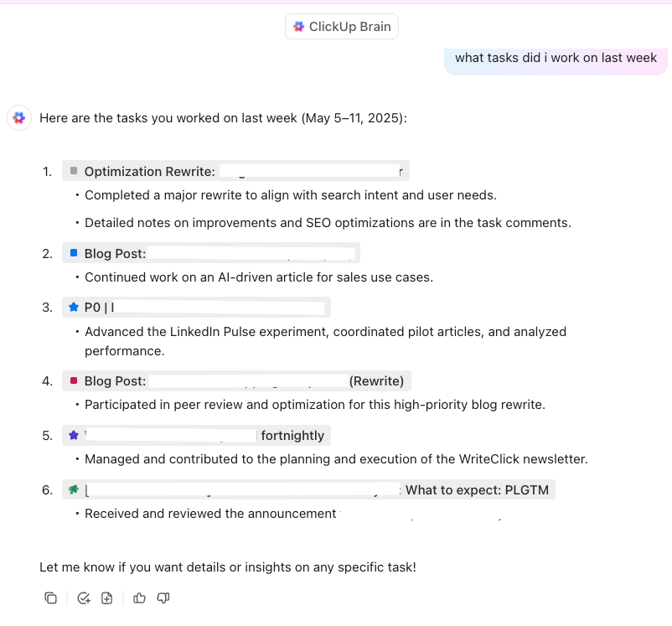
Task: Open the Optimization Rewrite task link
Action: 235,171
